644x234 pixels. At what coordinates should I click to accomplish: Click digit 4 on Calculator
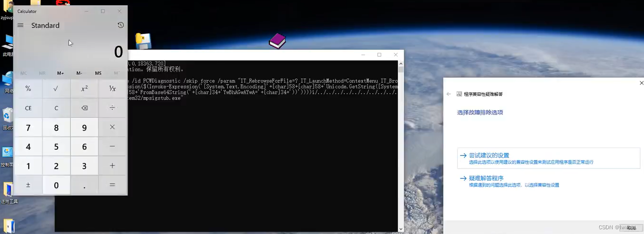click(28, 147)
